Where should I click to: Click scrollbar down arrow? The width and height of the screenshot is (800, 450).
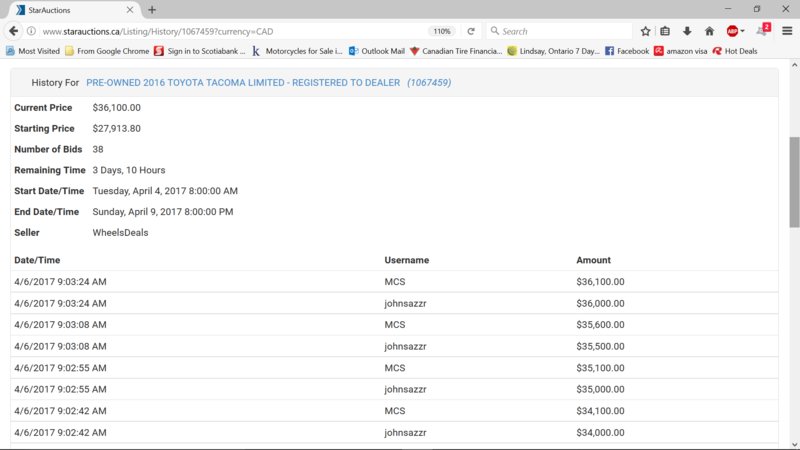[x=794, y=444]
